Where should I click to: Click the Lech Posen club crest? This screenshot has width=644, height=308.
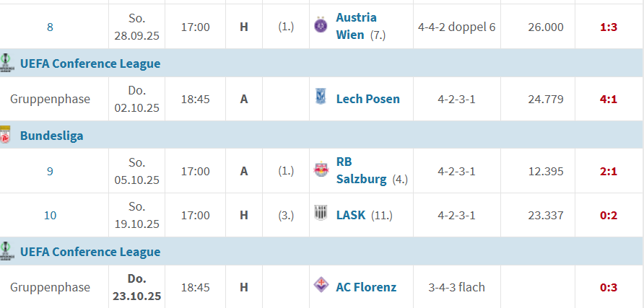(320, 98)
